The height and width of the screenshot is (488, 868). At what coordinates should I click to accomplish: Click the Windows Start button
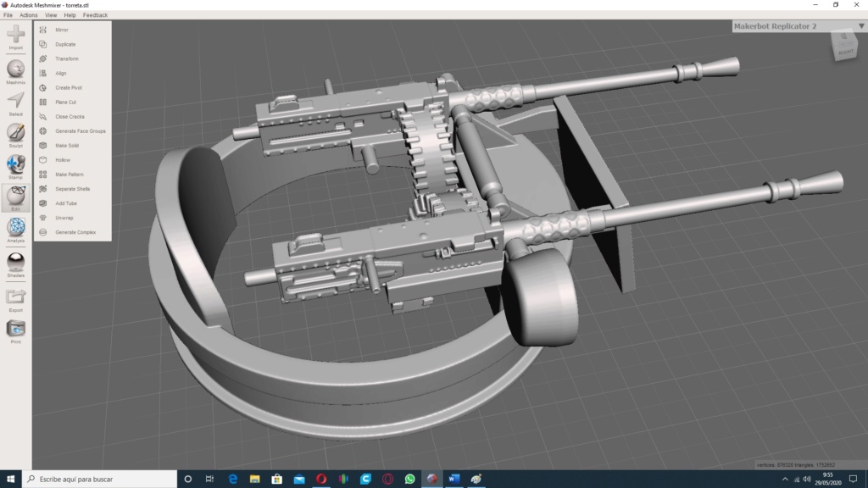pos(10,480)
